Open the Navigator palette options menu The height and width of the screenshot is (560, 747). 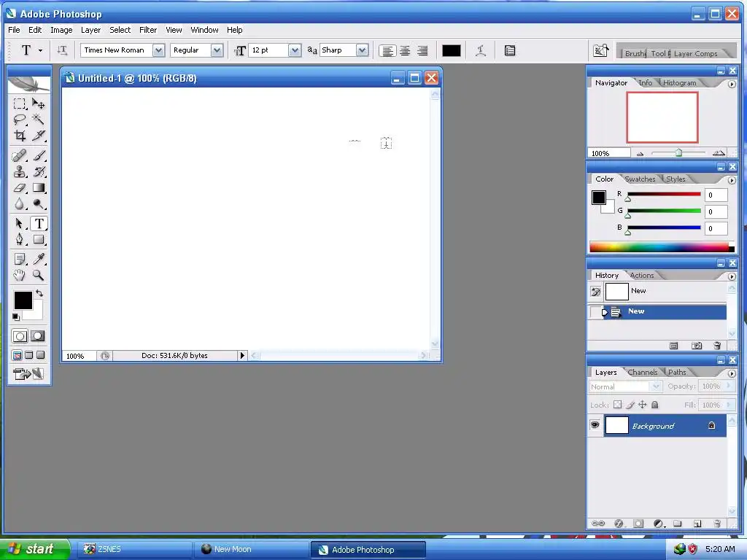[x=732, y=84]
